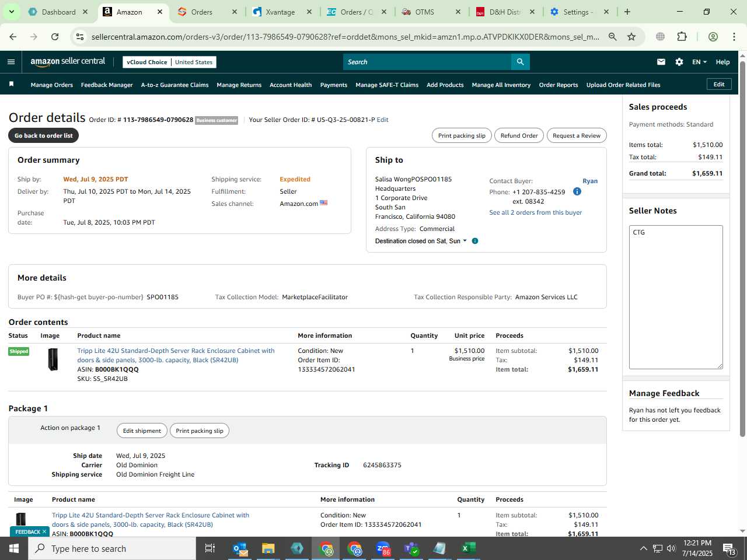Click in the Seller Notes text area
This screenshot has width=747, height=560.
click(x=676, y=297)
